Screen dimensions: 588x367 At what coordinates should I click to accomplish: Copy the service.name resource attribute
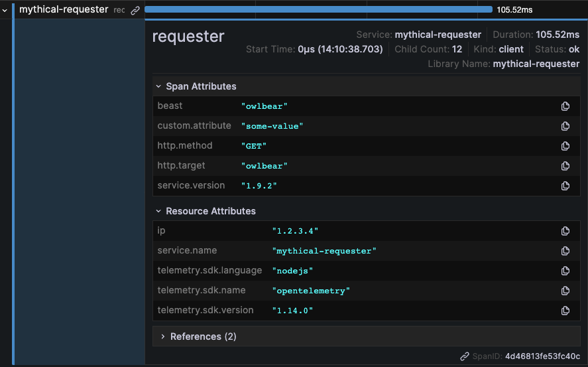(565, 251)
